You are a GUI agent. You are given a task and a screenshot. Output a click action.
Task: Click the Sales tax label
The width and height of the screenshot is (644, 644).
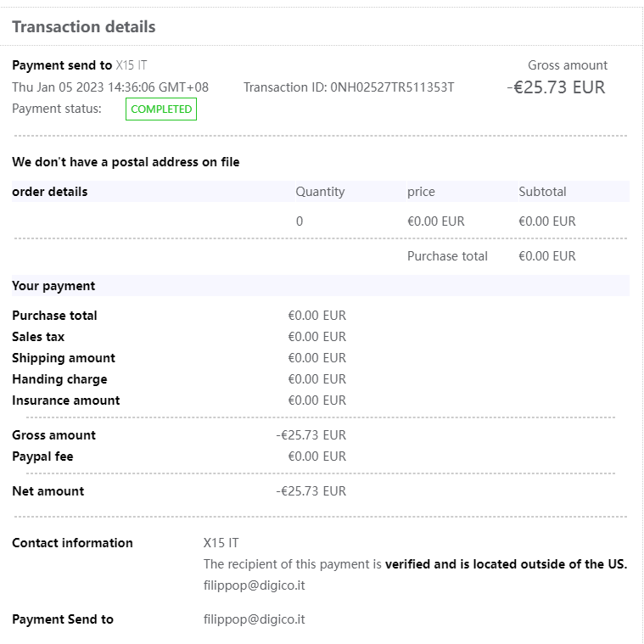tap(38, 337)
